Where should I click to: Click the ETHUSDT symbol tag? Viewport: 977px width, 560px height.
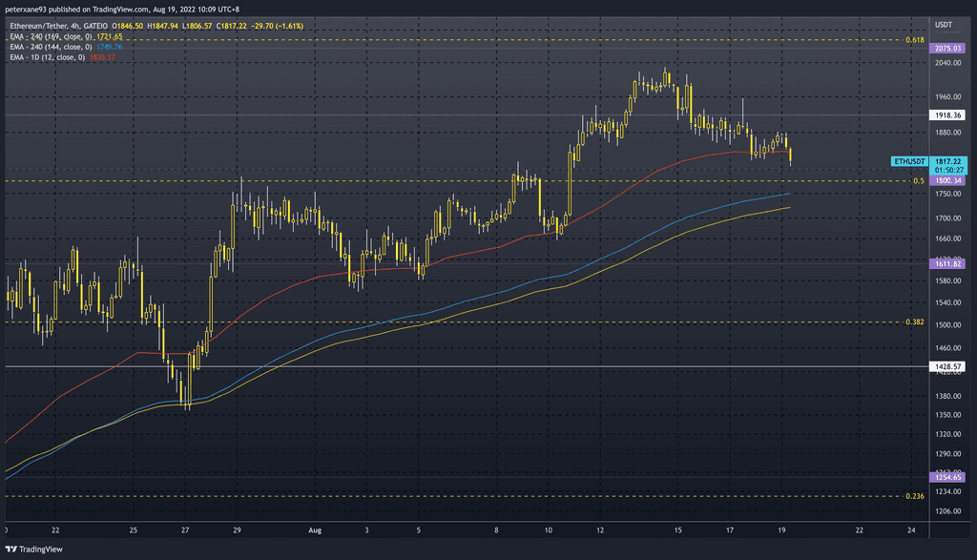[x=909, y=161]
